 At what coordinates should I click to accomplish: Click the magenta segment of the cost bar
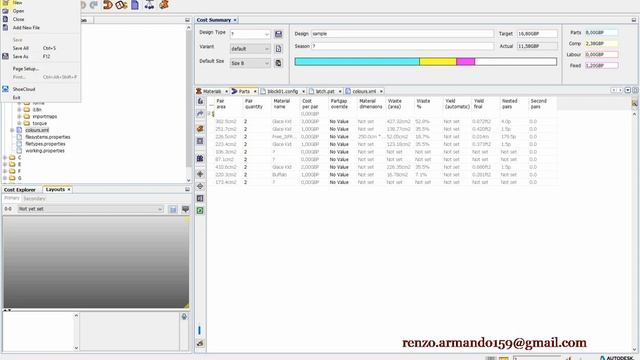(x=466, y=62)
